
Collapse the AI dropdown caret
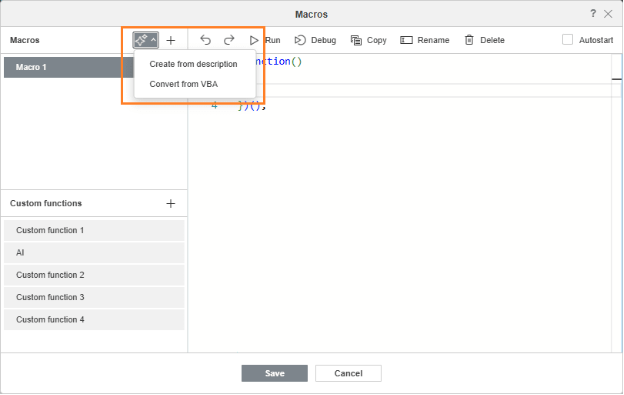tap(154, 40)
